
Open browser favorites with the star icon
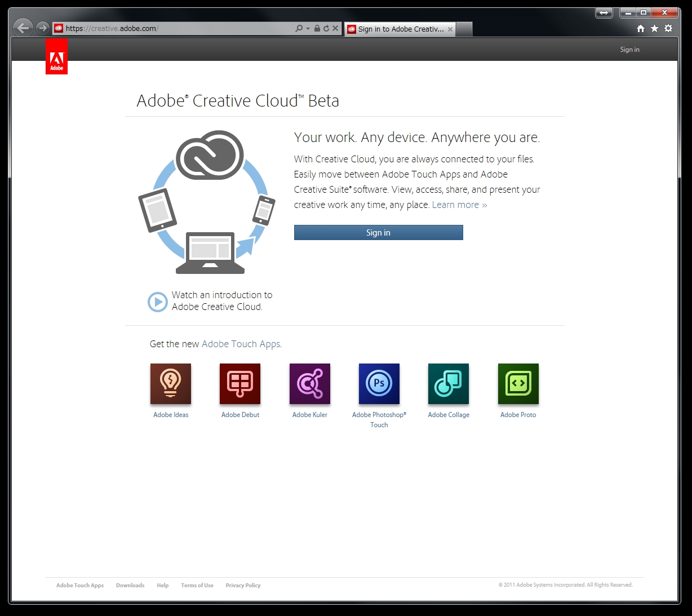654,28
